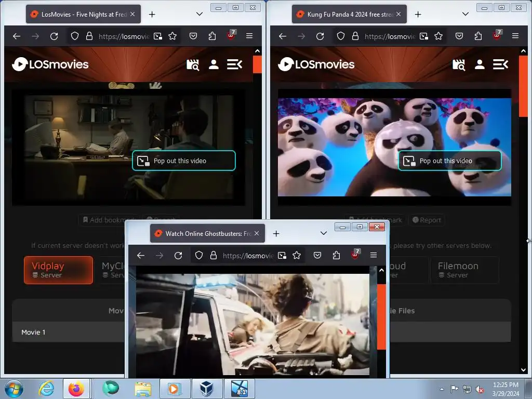Open Windows Start menu
The width and height of the screenshot is (532, 399).
tap(14, 389)
